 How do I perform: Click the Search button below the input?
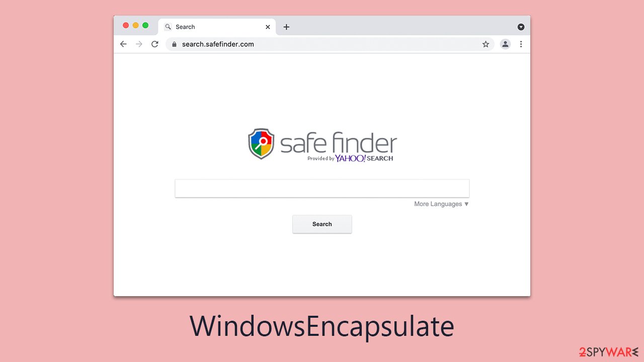point(322,224)
